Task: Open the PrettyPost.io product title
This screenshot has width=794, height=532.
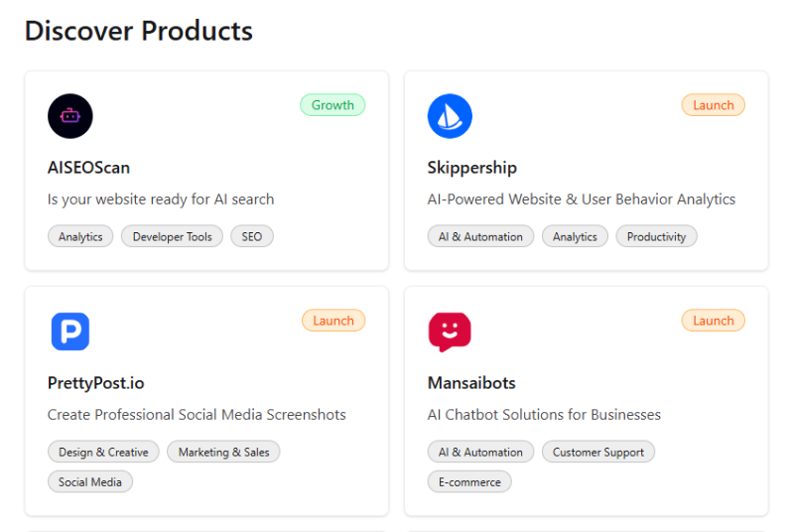Action: pos(96,383)
